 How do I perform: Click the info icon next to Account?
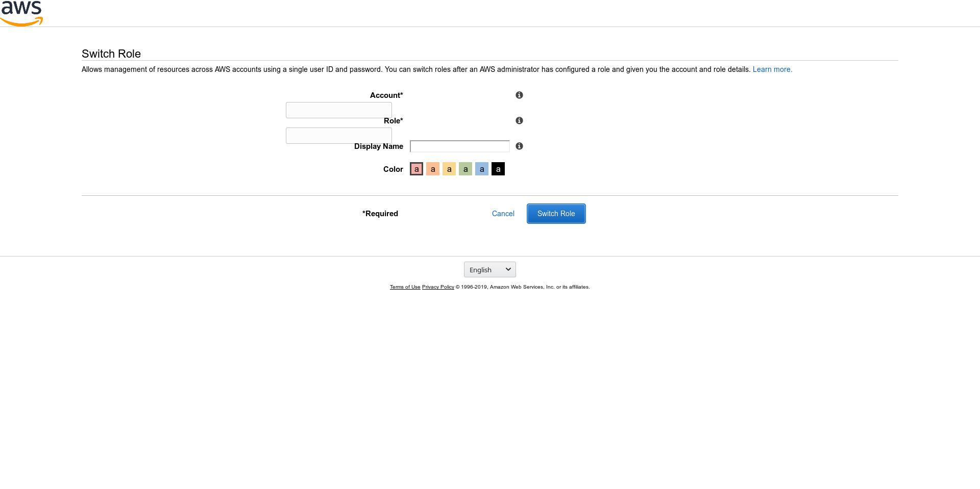(x=519, y=95)
